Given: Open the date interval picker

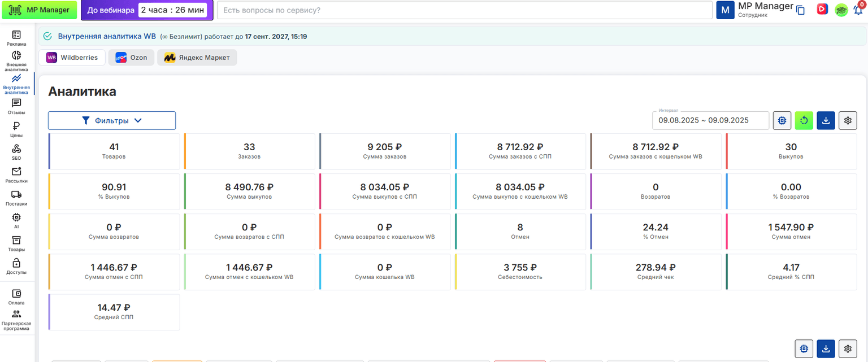Looking at the screenshot, I should coord(710,120).
